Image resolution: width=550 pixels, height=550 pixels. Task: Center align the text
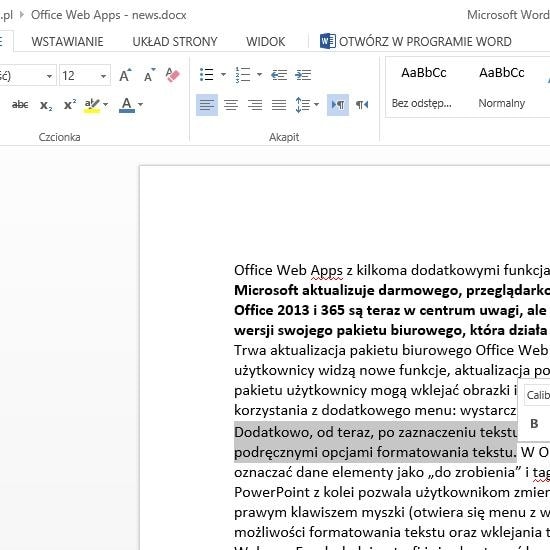tap(231, 105)
